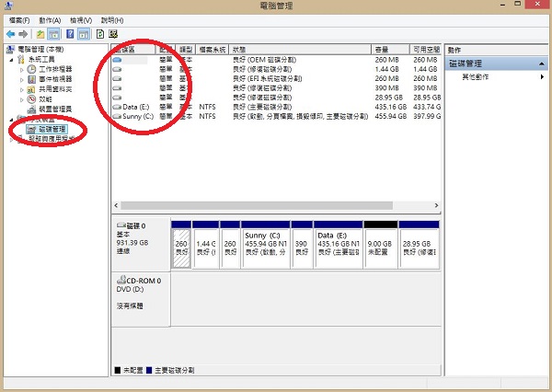Collapse the 系統工具 tree node
Screen dimensions: 552x392
12,60
